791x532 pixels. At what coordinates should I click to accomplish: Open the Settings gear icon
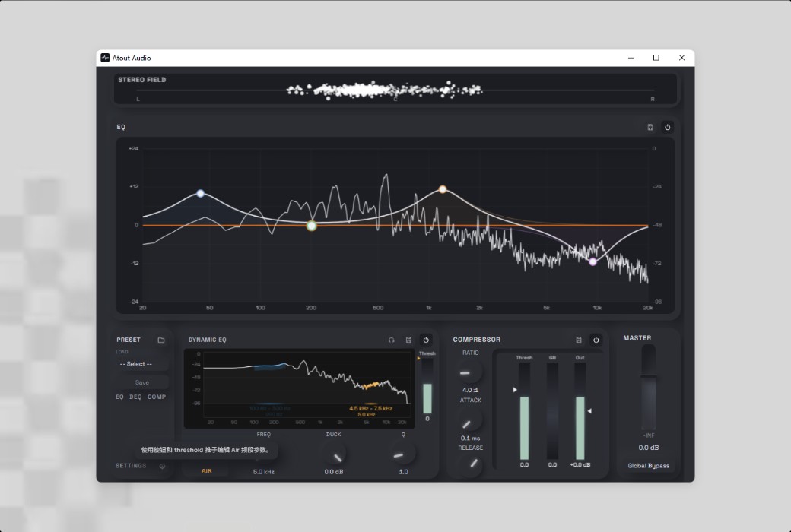[162, 466]
